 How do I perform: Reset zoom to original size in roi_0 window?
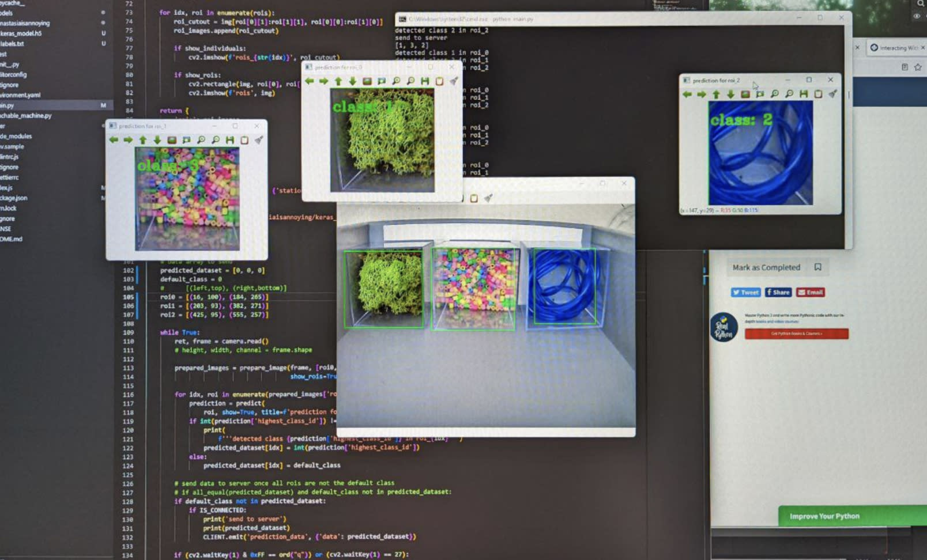(x=367, y=81)
